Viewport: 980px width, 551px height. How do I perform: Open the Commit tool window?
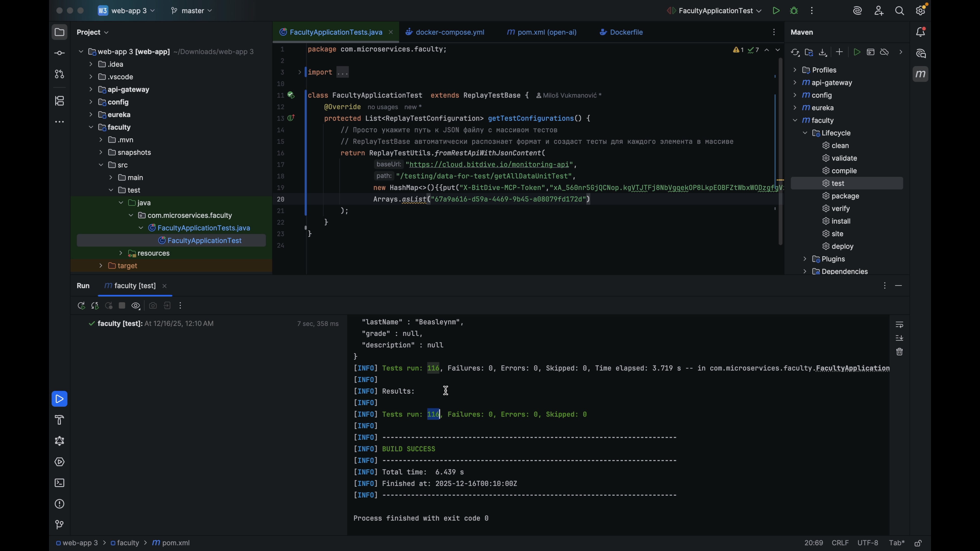(59, 53)
